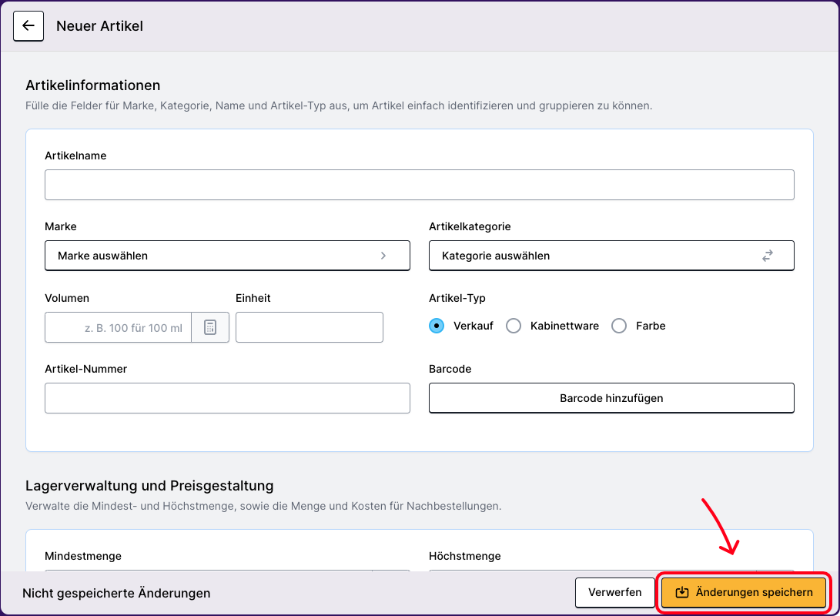Click the Höchstmenge label
This screenshot has width=840, height=616.
[x=464, y=556]
